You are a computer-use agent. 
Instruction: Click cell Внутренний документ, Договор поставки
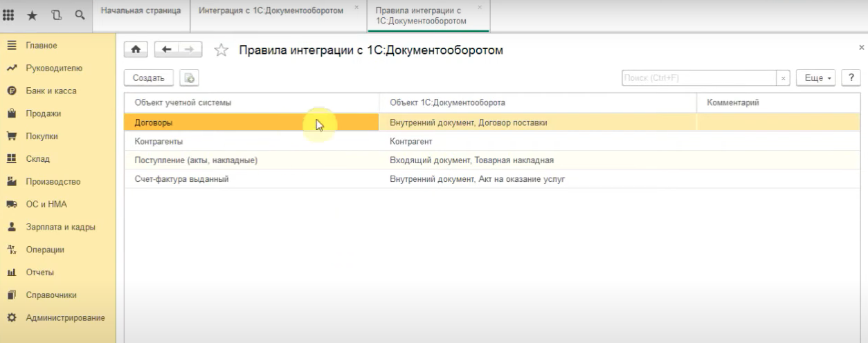coord(538,122)
